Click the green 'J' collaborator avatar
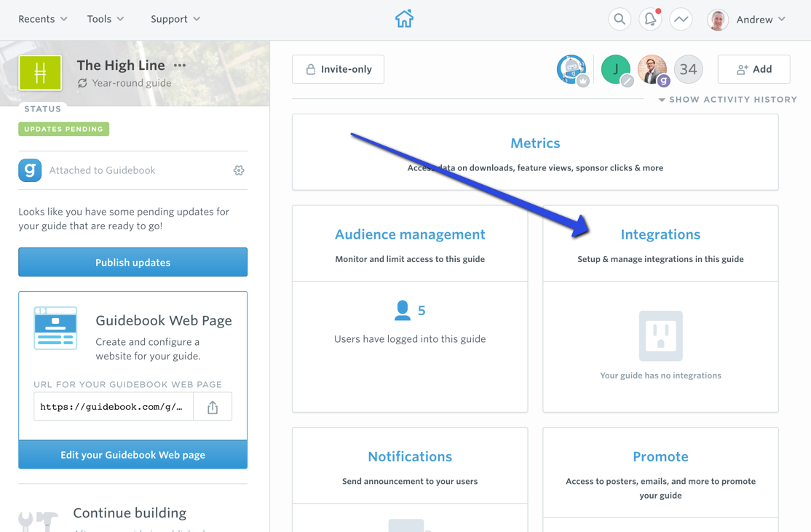Screen dimensions: 811x532 [615, 69]
